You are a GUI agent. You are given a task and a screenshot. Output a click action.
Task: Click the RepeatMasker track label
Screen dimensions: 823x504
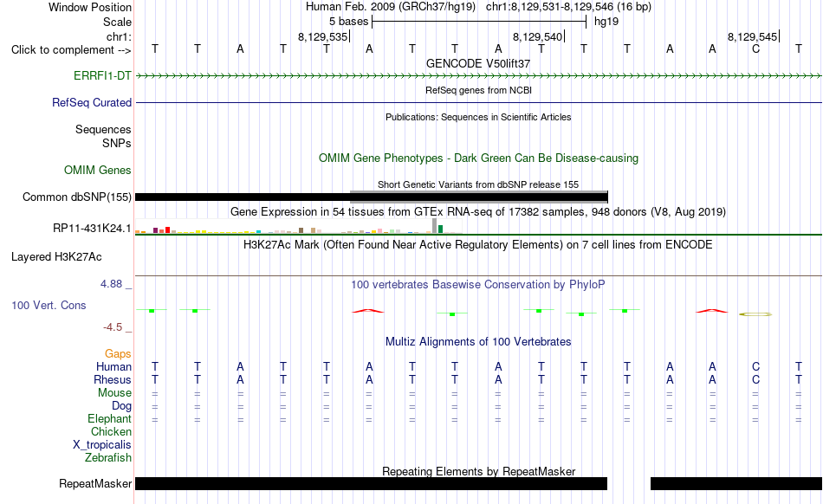pyautogui.click(x=95, y=483)
